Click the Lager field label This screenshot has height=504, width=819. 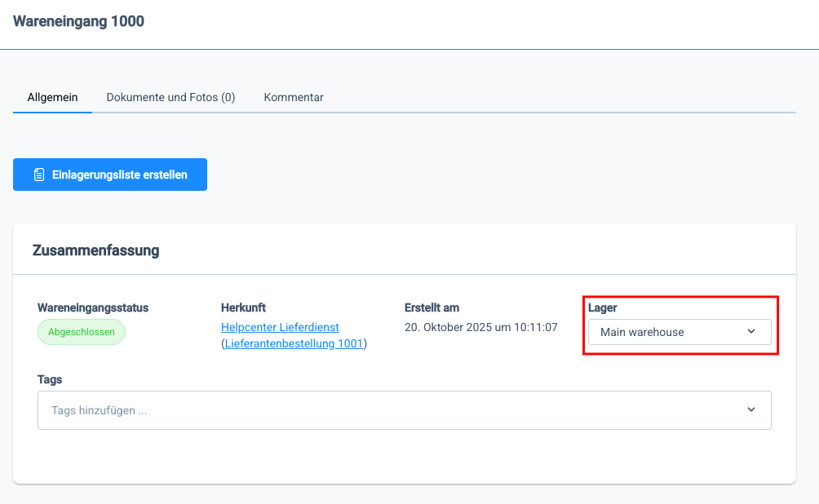pyautogui.click(x=602, y=307)
